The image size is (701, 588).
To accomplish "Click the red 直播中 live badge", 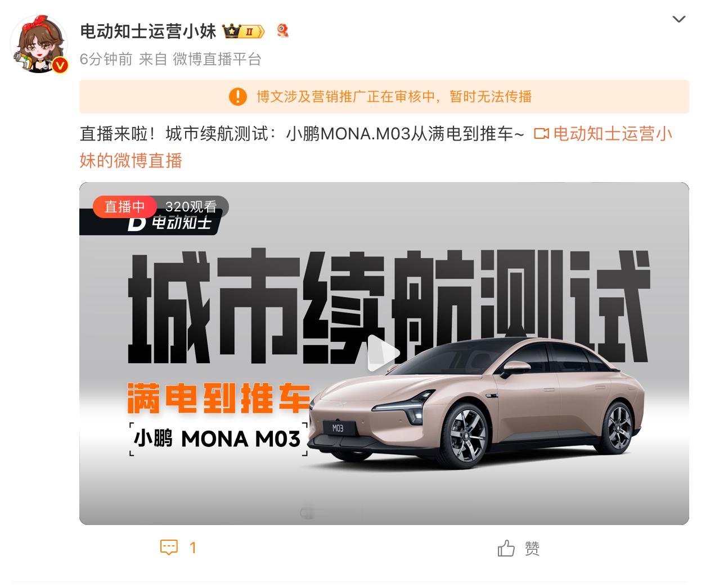I will pos(124,207).
